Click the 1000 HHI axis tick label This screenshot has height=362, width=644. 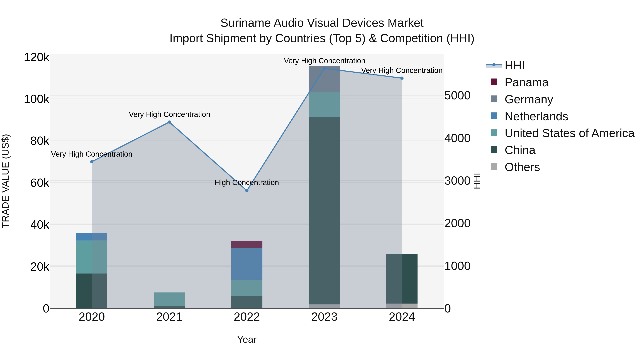(x=457, y=266)
